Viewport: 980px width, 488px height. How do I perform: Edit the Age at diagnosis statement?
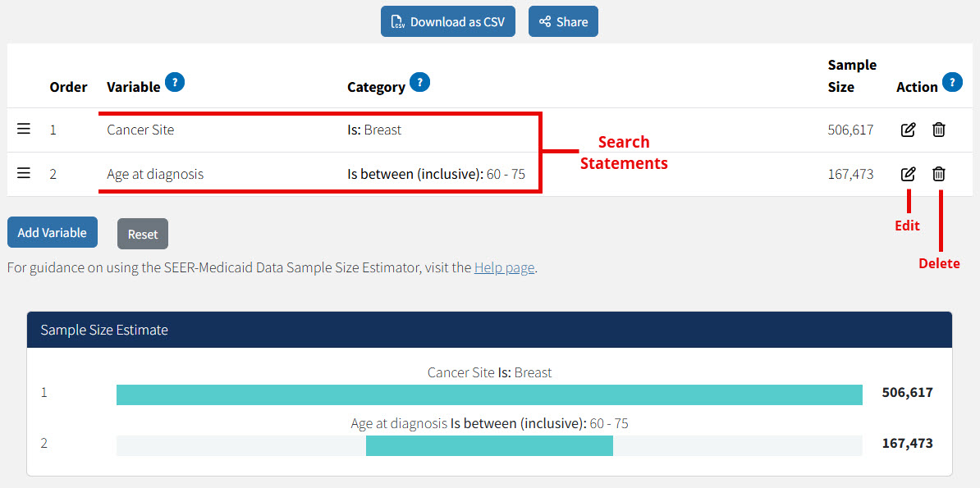pos(907,173)
